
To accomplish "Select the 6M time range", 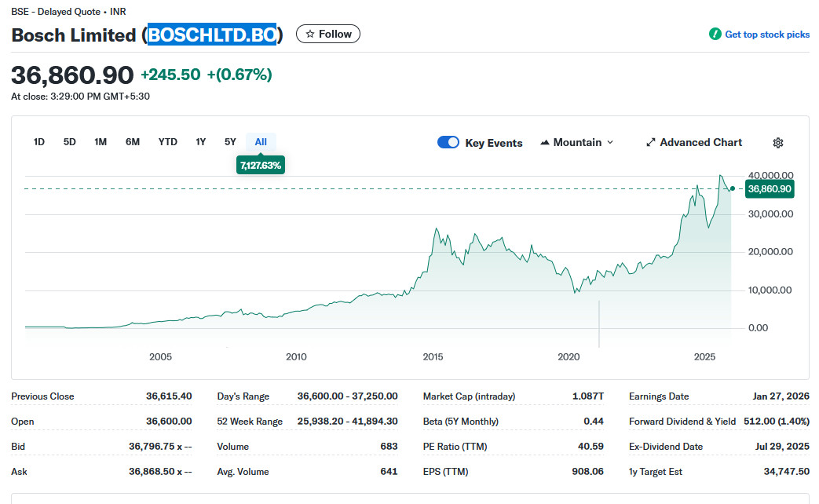I will pyautogui.click(x=133, y=142).
